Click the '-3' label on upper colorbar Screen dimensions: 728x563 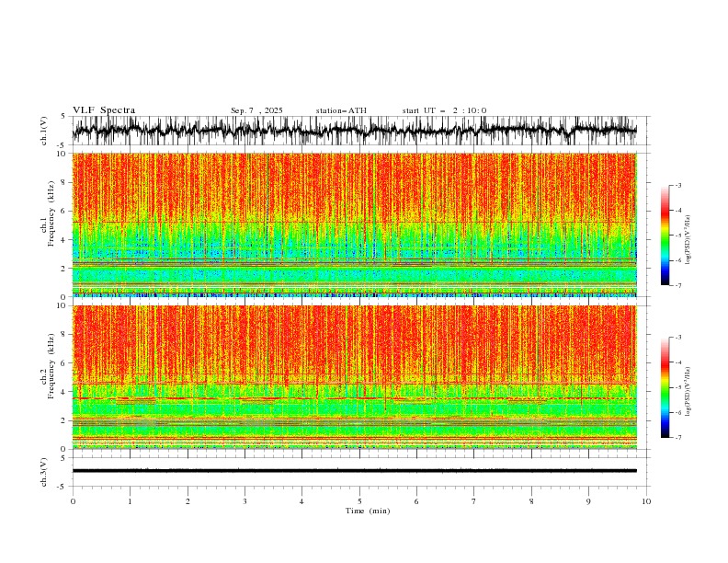(677, 185)
